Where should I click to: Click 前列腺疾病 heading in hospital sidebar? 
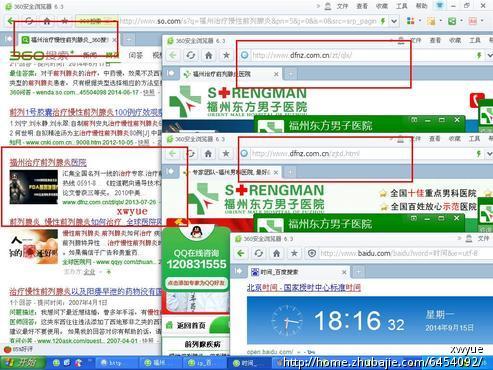[202, 344]
